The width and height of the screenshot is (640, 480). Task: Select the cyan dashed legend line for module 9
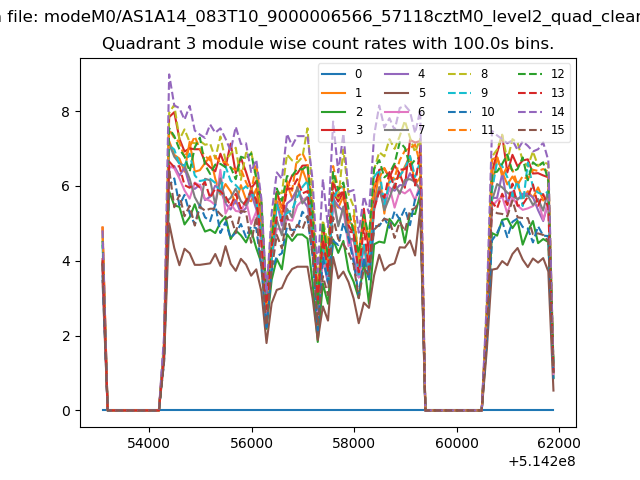coord(461,93)
